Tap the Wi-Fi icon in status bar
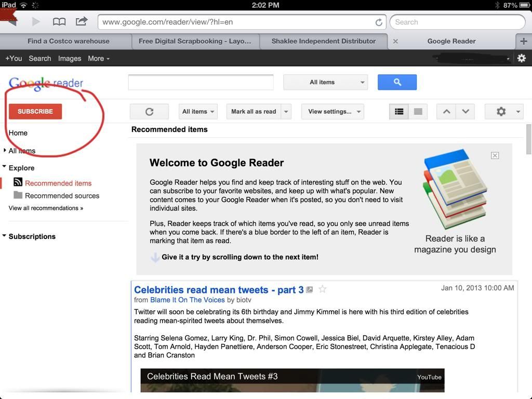The height and width of the screenshot is (399, 532). click(x=23, y=5)
